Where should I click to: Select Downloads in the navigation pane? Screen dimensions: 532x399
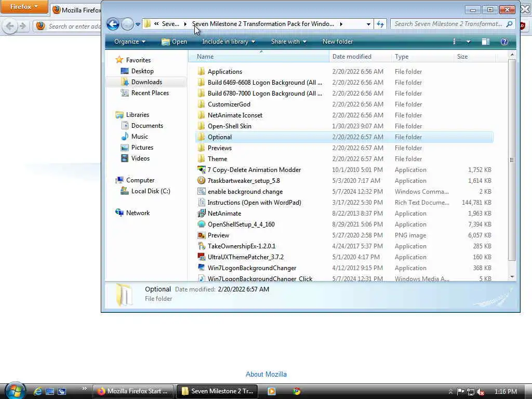pyautogui.click(x=147, y=82)
